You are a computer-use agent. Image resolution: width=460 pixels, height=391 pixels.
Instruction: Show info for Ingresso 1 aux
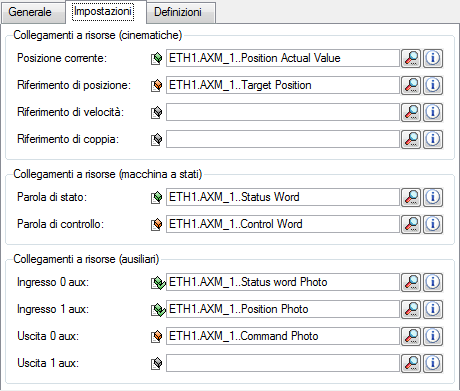click(433, 309)
